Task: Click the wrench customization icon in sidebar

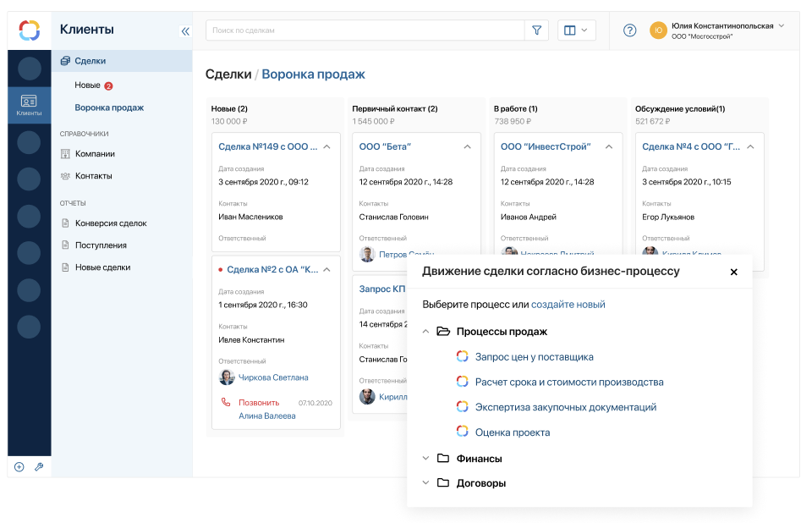Action: tap(38, 466)
